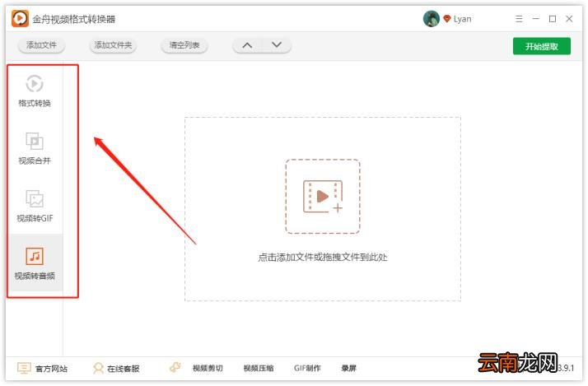Select 格式转换 in the sidebar
Image resolution: width=588 pixels, height=386 pixels.
[x=35, y=91]
